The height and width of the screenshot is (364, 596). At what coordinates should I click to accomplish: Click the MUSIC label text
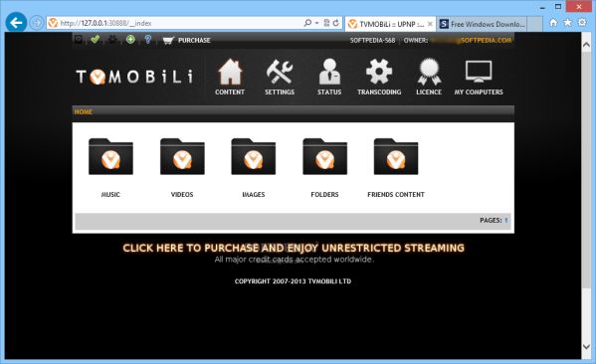(110, 195)
